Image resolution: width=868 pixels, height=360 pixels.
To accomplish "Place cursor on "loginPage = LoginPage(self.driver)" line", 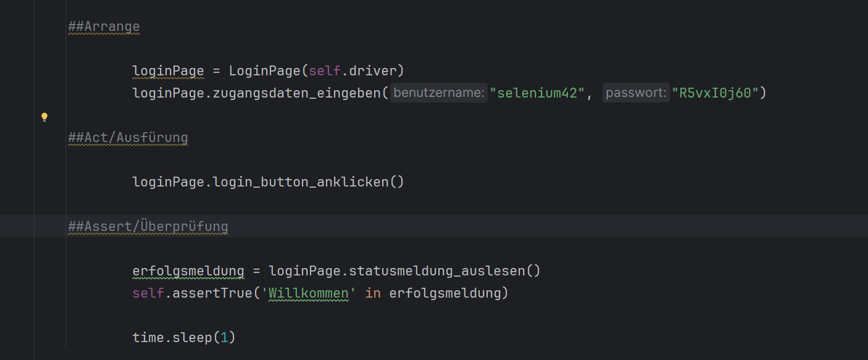I will pos(269,71).
